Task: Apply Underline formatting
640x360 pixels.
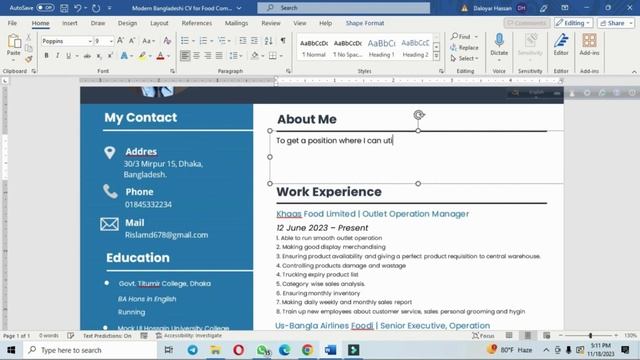Action: coord(68,56)
